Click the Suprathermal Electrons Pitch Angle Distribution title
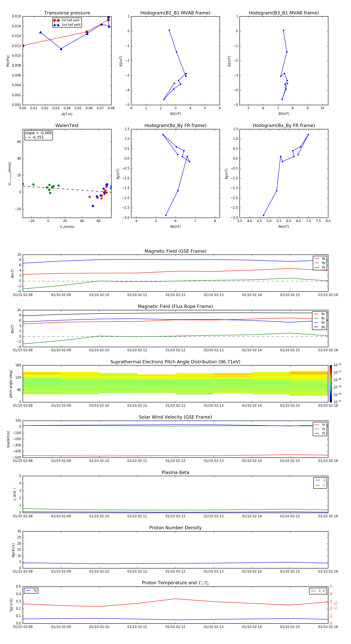This screenshot has height=644, width=351. click(175, 362)
